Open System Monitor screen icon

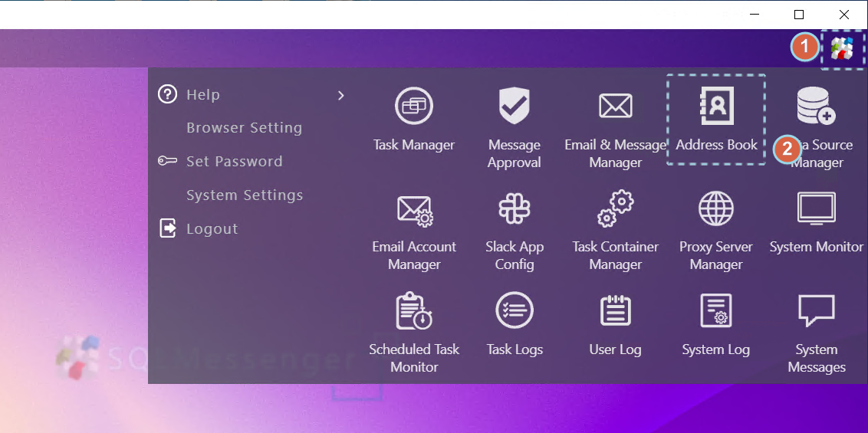[817, 208]
